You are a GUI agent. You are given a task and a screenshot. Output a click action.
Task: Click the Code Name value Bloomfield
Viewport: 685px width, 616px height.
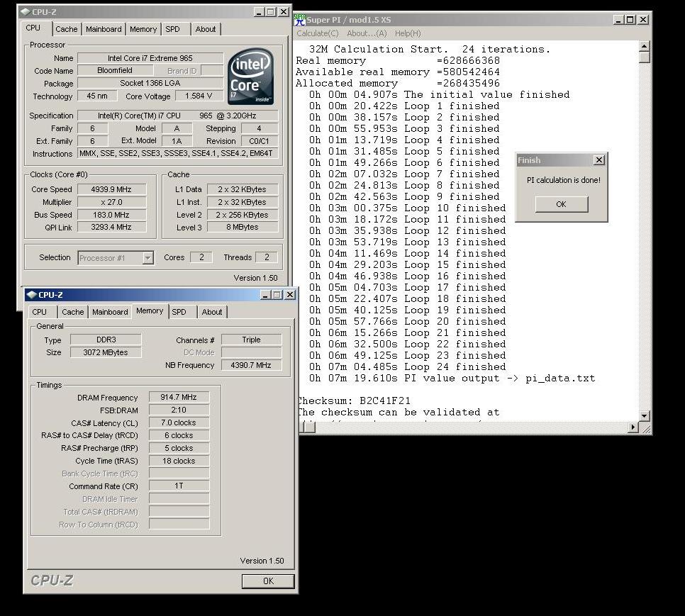pos(115,70)
